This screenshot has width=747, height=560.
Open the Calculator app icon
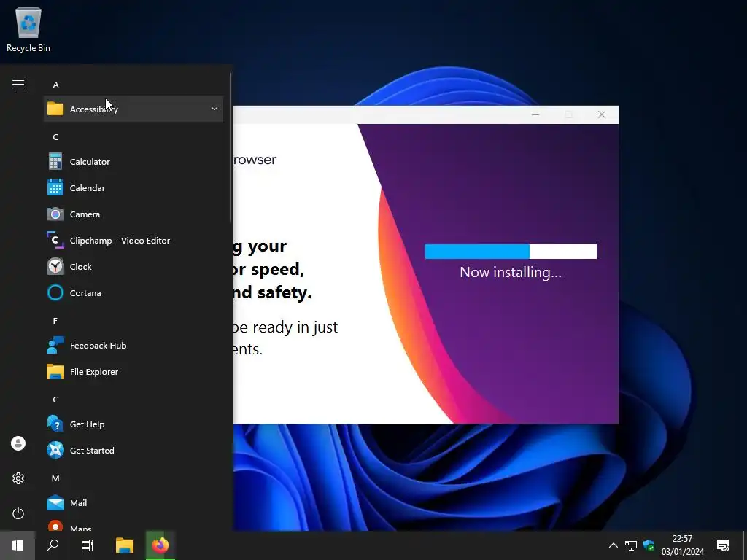pos(55,161)
